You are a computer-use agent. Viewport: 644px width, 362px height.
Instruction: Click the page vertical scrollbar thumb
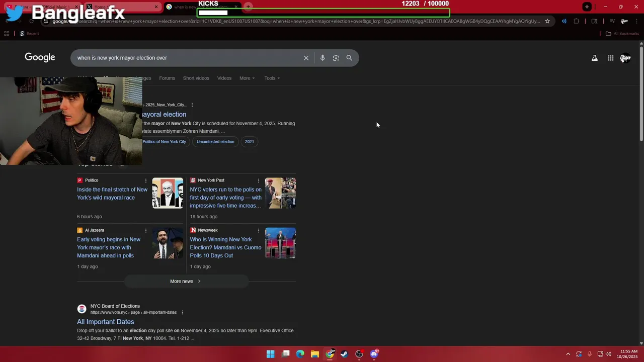click(641, 93)
